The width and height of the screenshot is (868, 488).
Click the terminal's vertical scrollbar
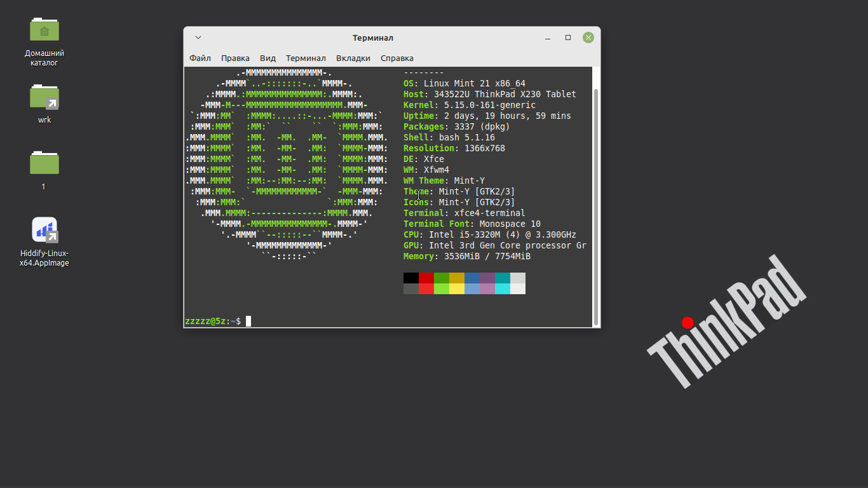596,203
